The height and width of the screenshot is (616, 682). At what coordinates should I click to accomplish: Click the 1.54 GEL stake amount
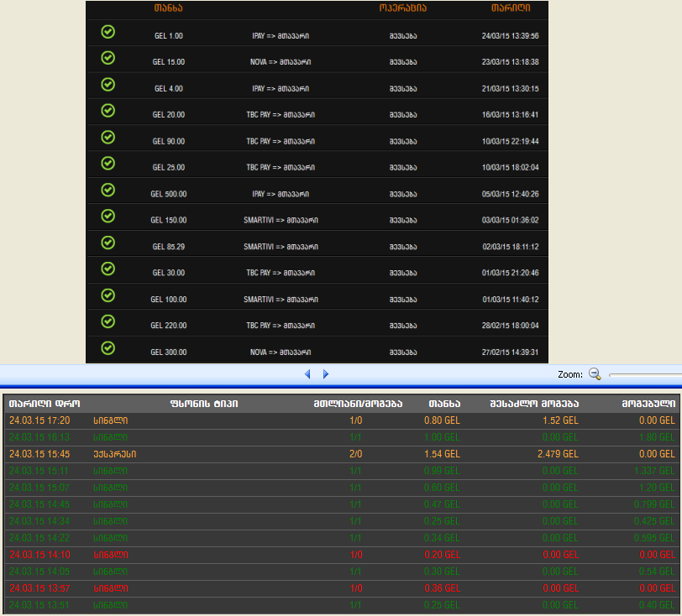[x=442, y=454]
